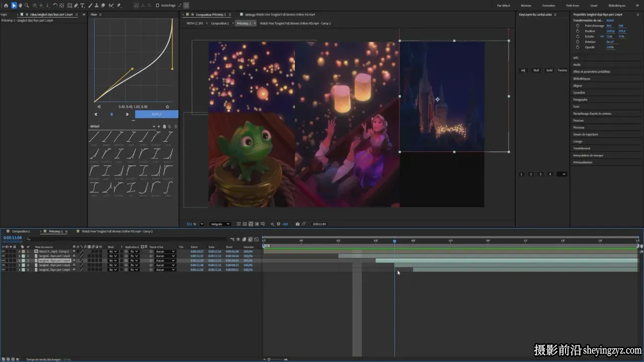Screen dimensions: 644x362
Task: Toggle the motion blur switch in timeline header
Action: pos(250,239)
